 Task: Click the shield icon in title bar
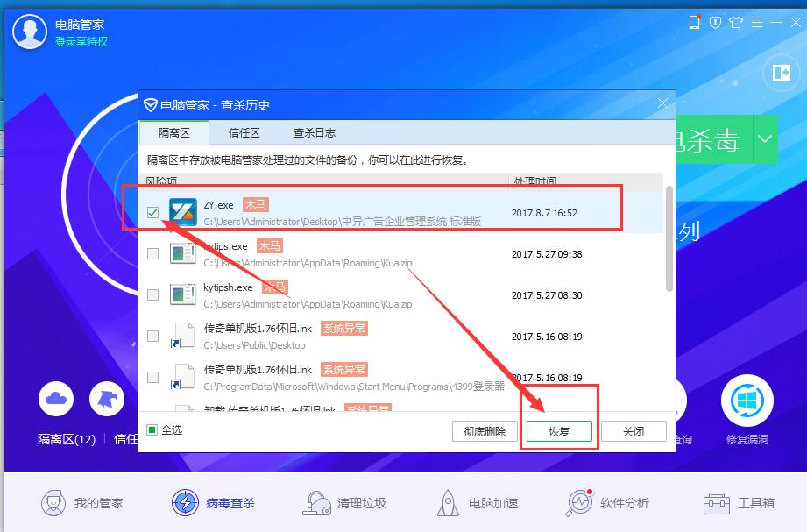point(715,22)
